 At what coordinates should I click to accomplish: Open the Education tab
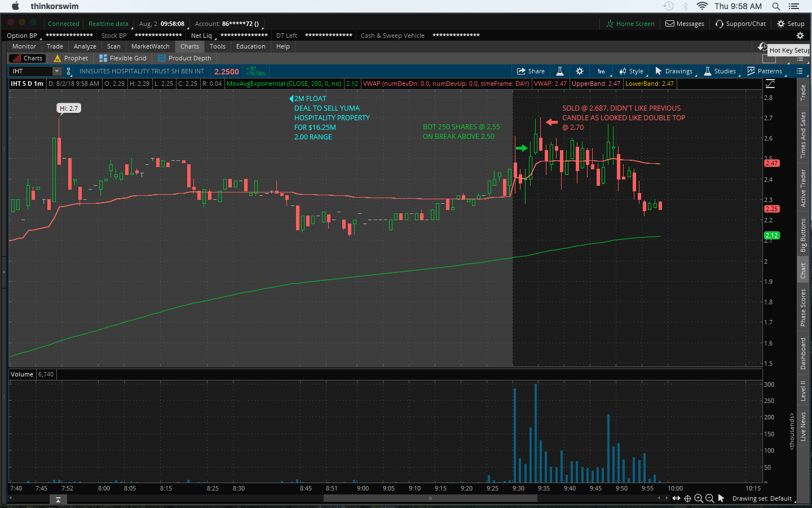pos(251,46)
